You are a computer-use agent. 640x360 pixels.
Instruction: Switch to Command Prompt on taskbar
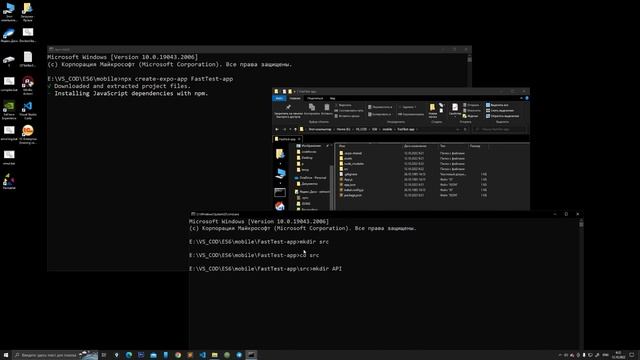tap(251, 355)
